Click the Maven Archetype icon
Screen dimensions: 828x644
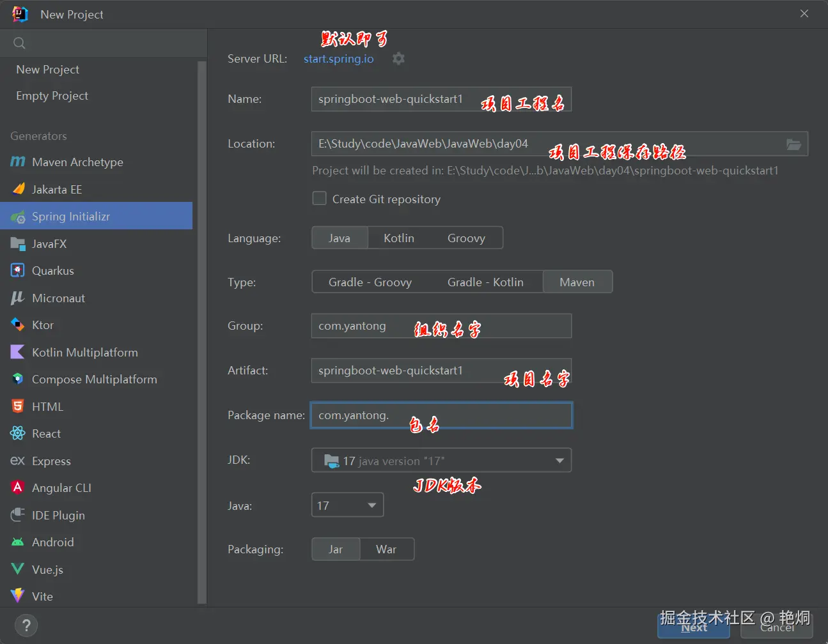point(18,162)
